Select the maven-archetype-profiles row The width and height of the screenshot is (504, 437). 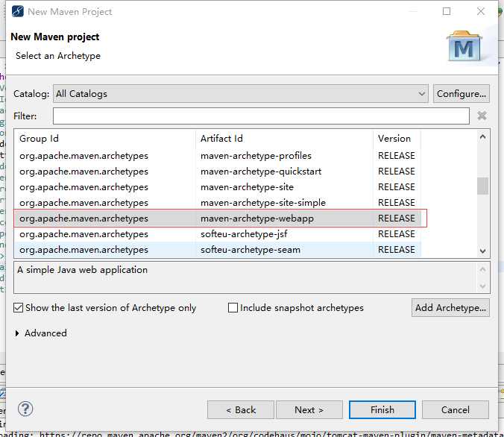coord(218,156)
